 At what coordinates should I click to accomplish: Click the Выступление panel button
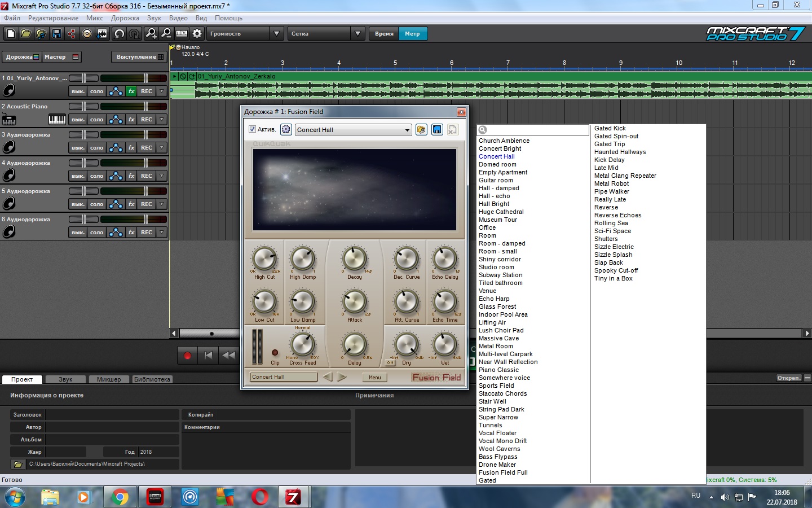tap(139, 57)
